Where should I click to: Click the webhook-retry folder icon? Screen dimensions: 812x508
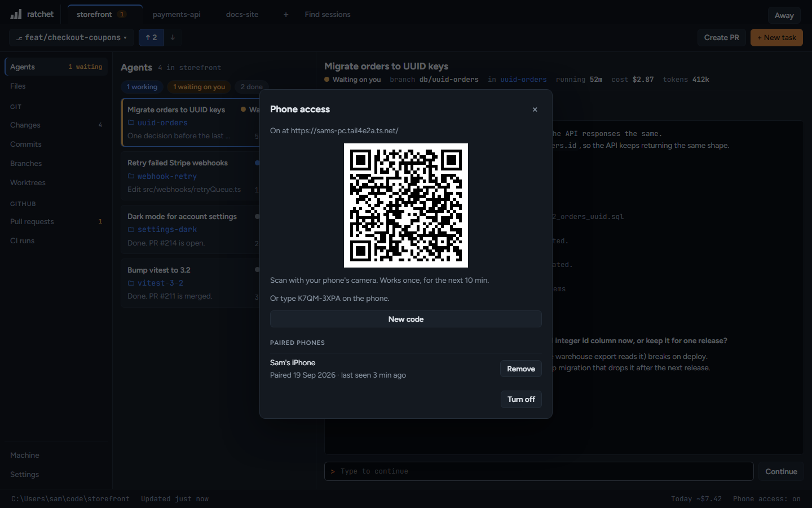point(131,176)
